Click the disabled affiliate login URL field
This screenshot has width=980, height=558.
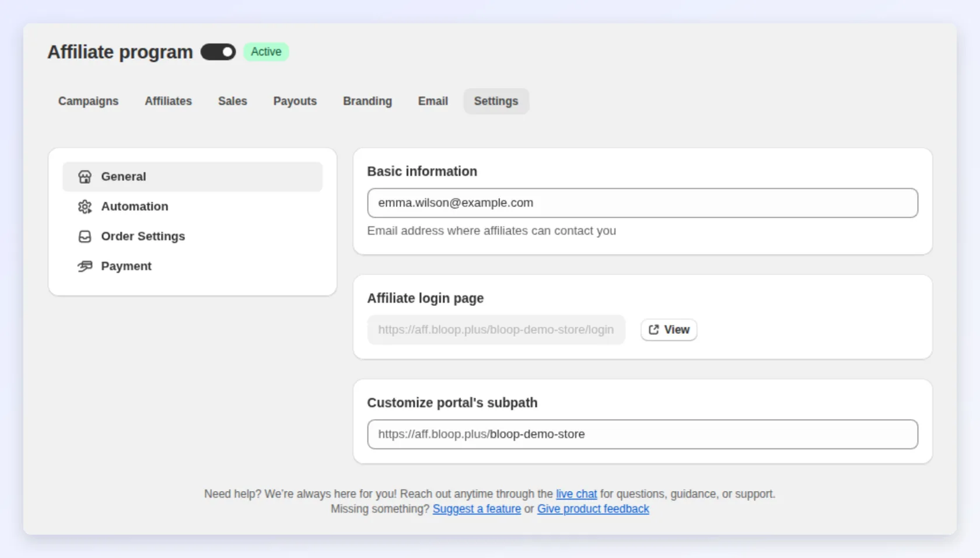tap(496, 330)
